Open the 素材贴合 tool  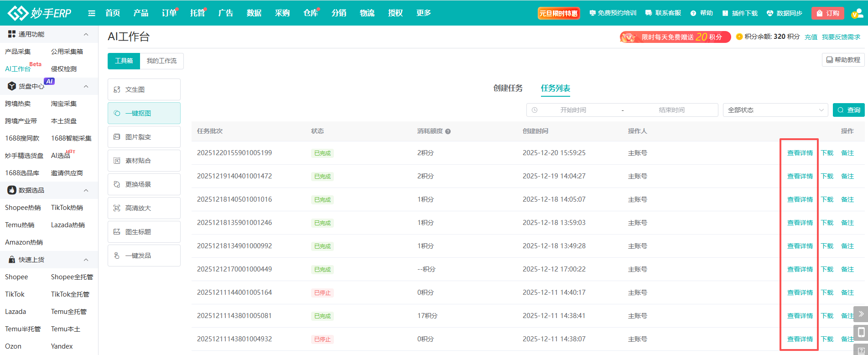(144, 161)
